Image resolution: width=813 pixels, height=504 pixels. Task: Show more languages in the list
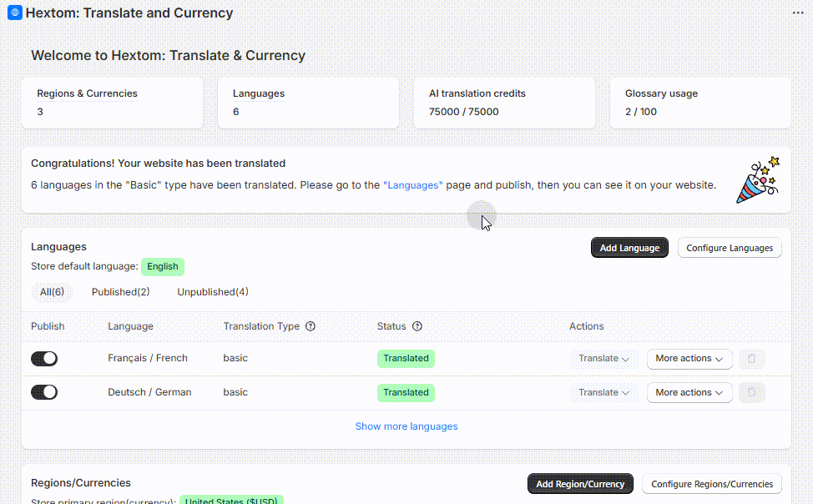pos(406,426)
